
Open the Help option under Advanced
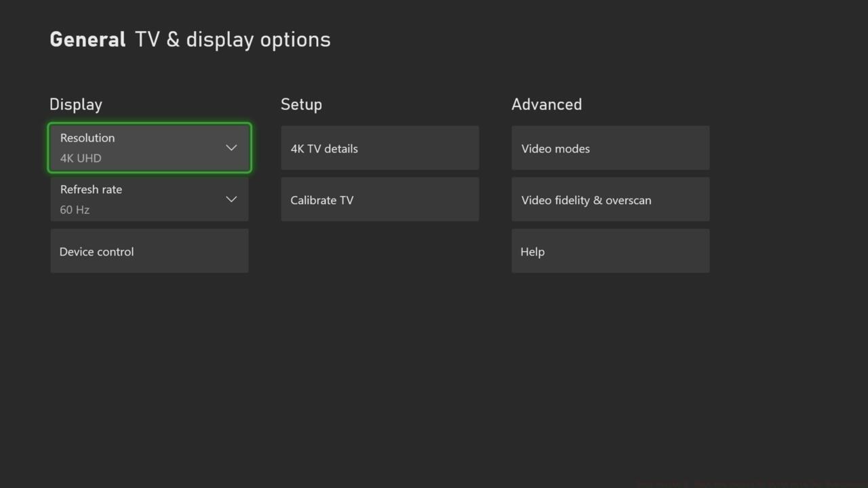pos(532,251)
